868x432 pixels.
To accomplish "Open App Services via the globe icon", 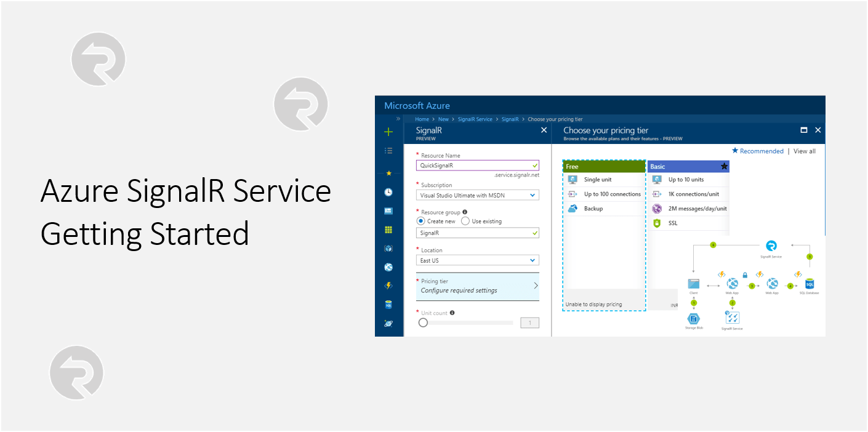I will [x=388, y=267].
